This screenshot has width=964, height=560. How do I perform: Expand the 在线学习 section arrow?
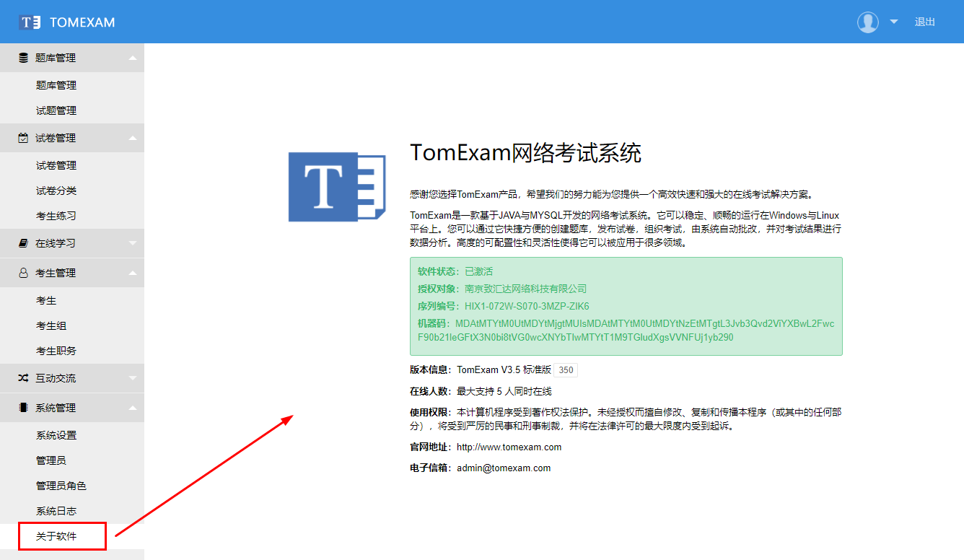[132, 243]
